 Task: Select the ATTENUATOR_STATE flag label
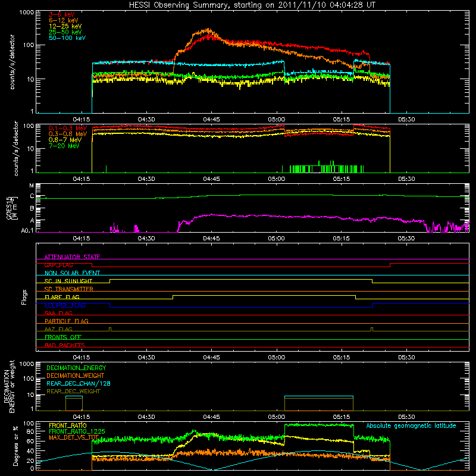coord(72,257)
